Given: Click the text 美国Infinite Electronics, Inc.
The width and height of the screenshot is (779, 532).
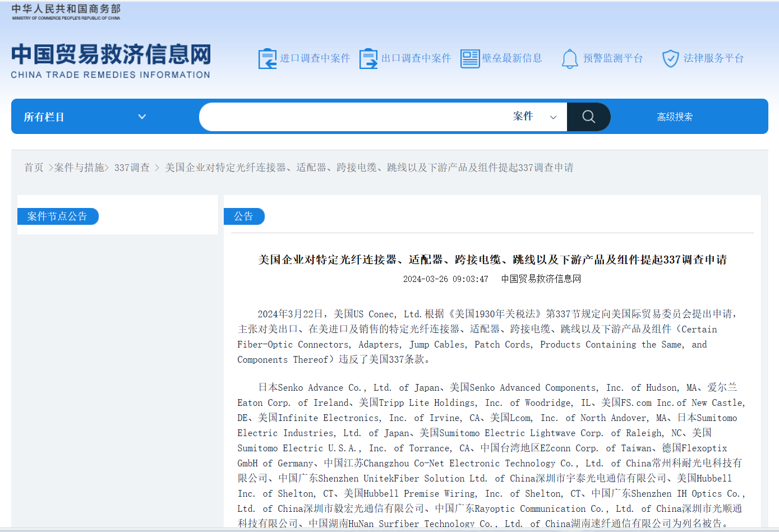Looking at the screenshot, I should [x=333, y=418].
